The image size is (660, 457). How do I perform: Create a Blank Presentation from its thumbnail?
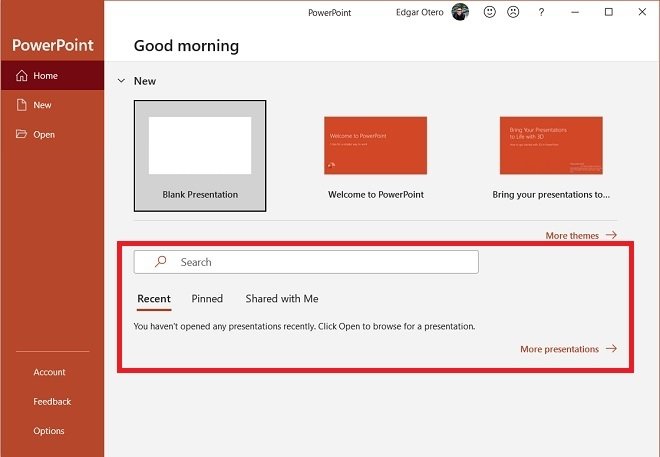click(200, 145)
